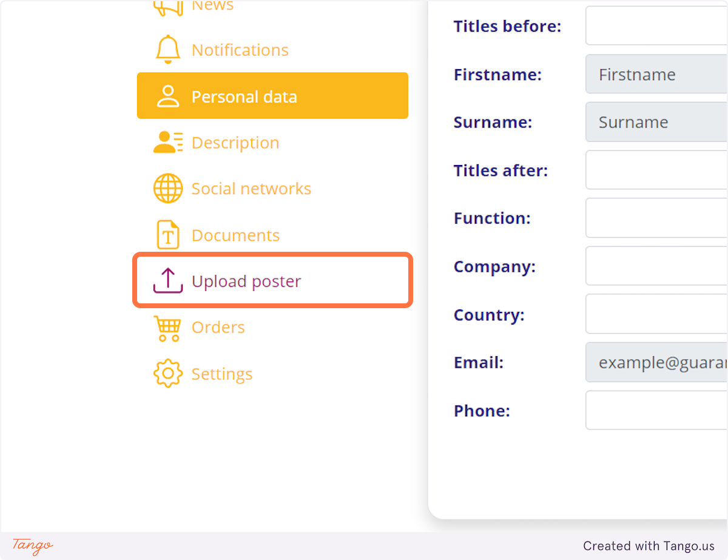Click the Personal data person icon
The height and width of the screenshot is (560, 728).
[168, 96]
